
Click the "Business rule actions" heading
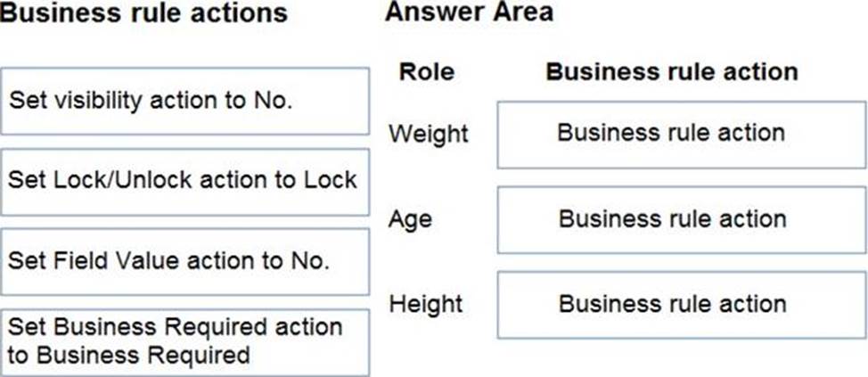(143, 13)
